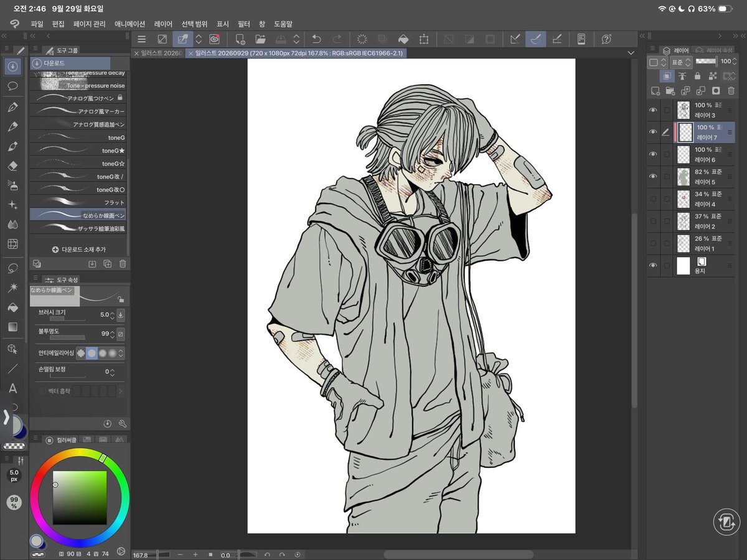Select the Auto select wand tool
The image size is (747, 560).
pos(12,287)
